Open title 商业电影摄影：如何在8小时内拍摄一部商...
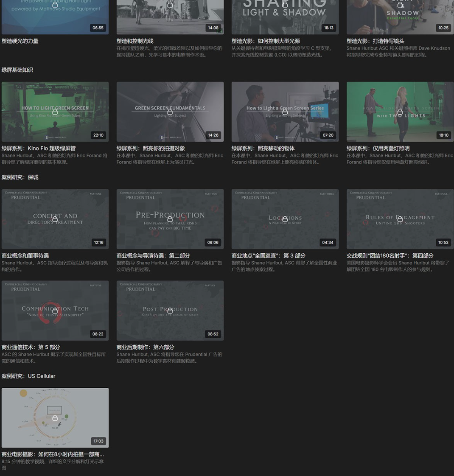Image resolution: width=454 pixels, height=476 pixels. (x=53, y=454)
